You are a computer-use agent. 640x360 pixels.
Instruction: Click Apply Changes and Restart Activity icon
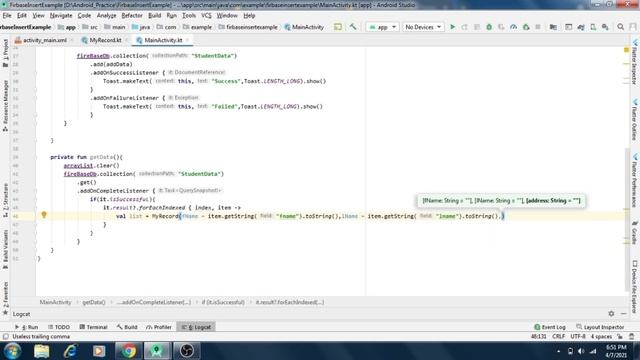(464, 27)
